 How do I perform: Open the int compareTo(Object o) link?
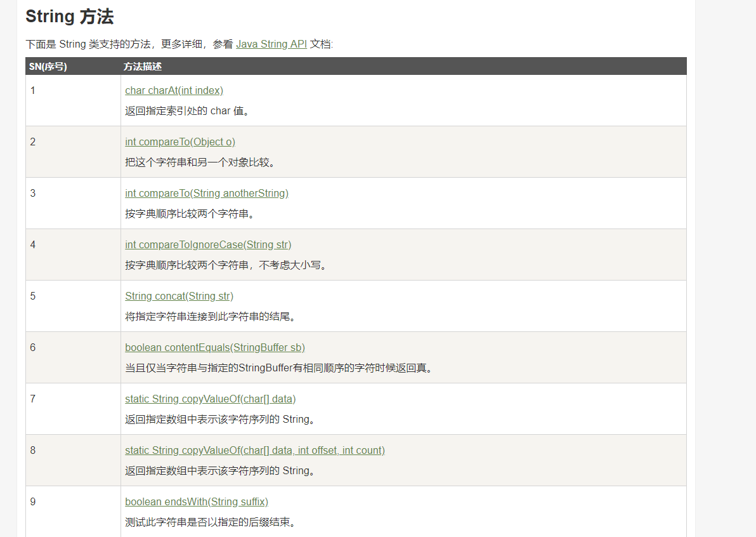pos(180,142)
